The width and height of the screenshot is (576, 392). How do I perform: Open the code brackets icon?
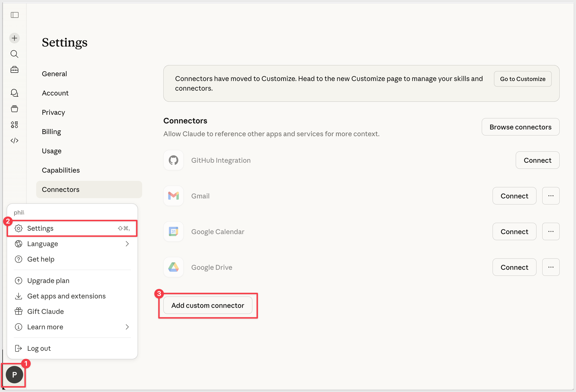[14, 141]
